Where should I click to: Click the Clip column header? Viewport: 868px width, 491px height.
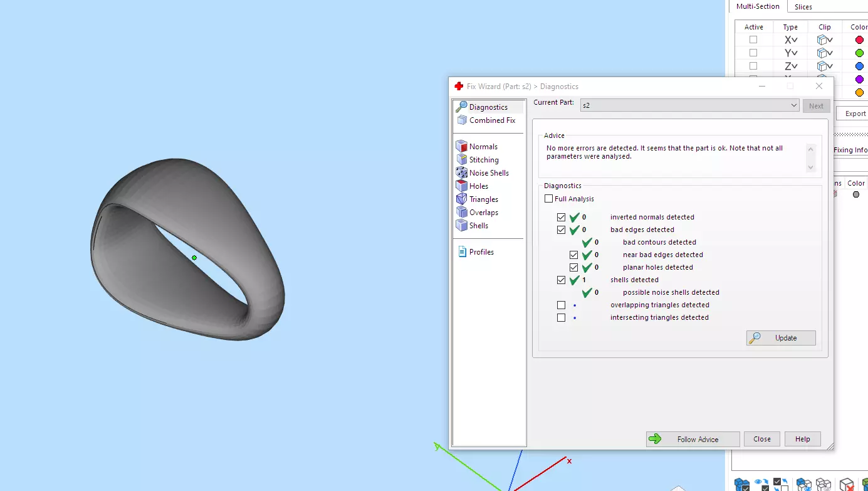(825, 27)
